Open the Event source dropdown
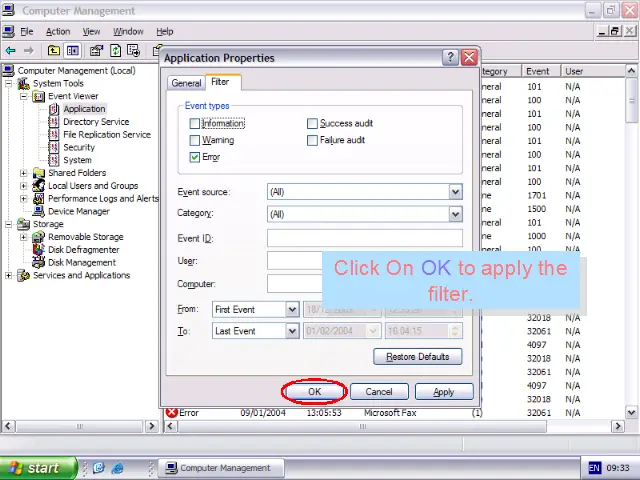 [456, 192]
